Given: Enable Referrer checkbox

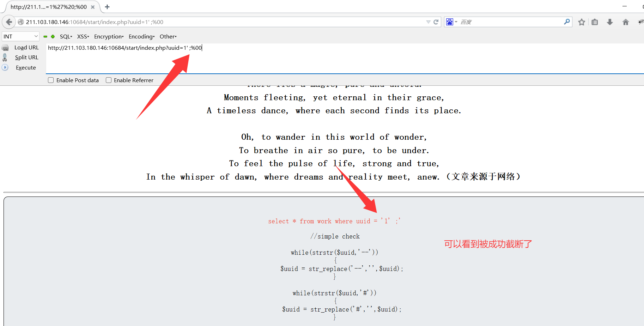Looking at the screenshot, I should [x=109, y=80].
